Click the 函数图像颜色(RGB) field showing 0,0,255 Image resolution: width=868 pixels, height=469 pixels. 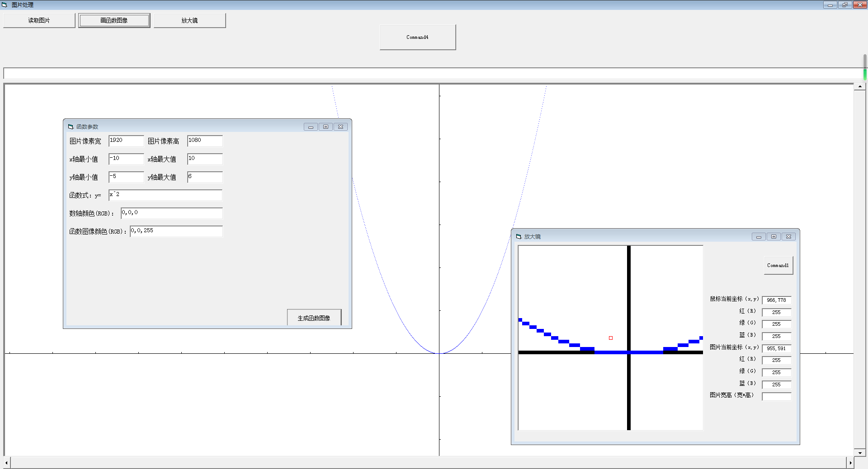tap(176, 231)
